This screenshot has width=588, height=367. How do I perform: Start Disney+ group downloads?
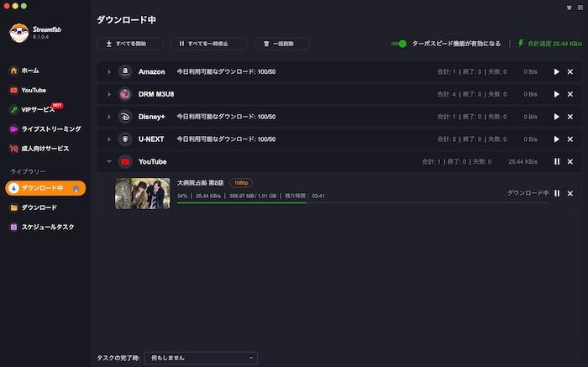556,117
